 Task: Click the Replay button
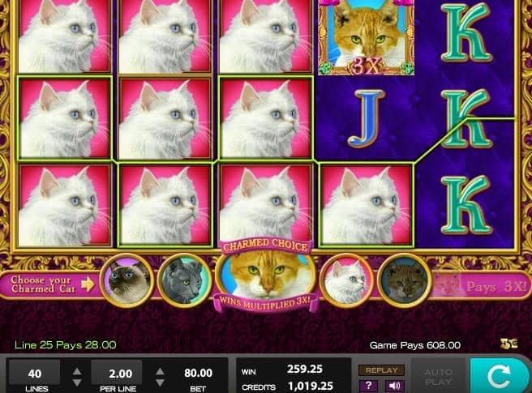point(381,370)
